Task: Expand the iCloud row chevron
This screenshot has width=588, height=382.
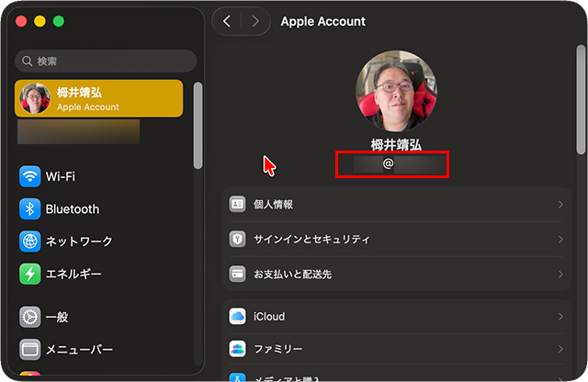Action: [x=560, y=317]
